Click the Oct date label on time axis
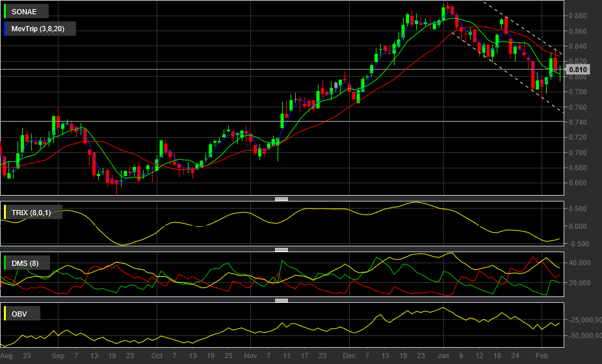The width and height of the screenshot is (602, 364). (x=157, y=356)
